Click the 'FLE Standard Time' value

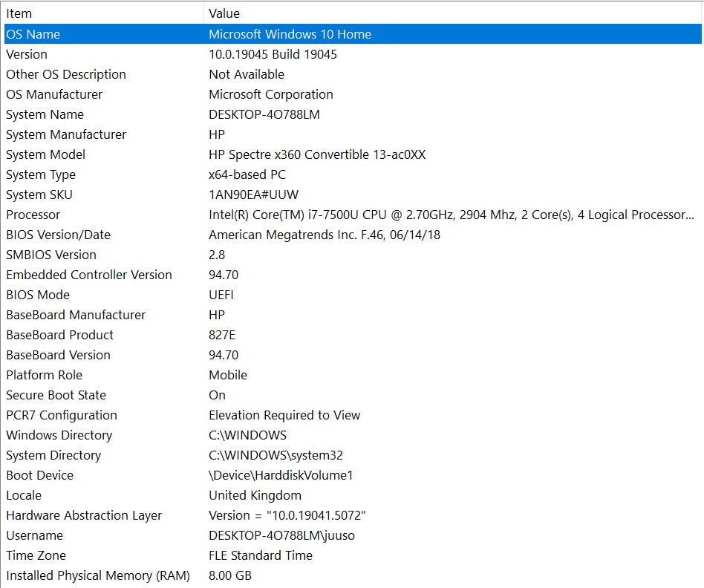261,555
